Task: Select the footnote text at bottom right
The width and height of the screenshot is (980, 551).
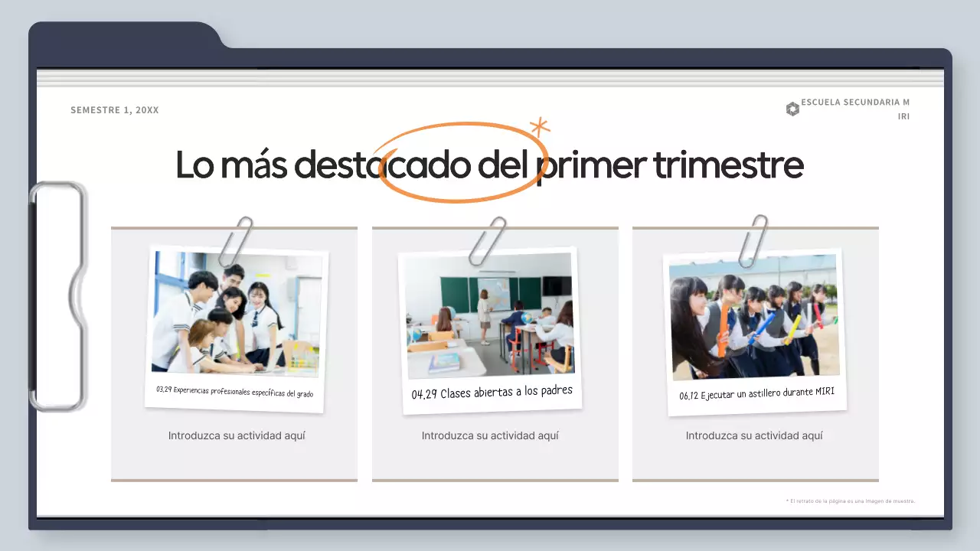Action: [x=850, y=501]
